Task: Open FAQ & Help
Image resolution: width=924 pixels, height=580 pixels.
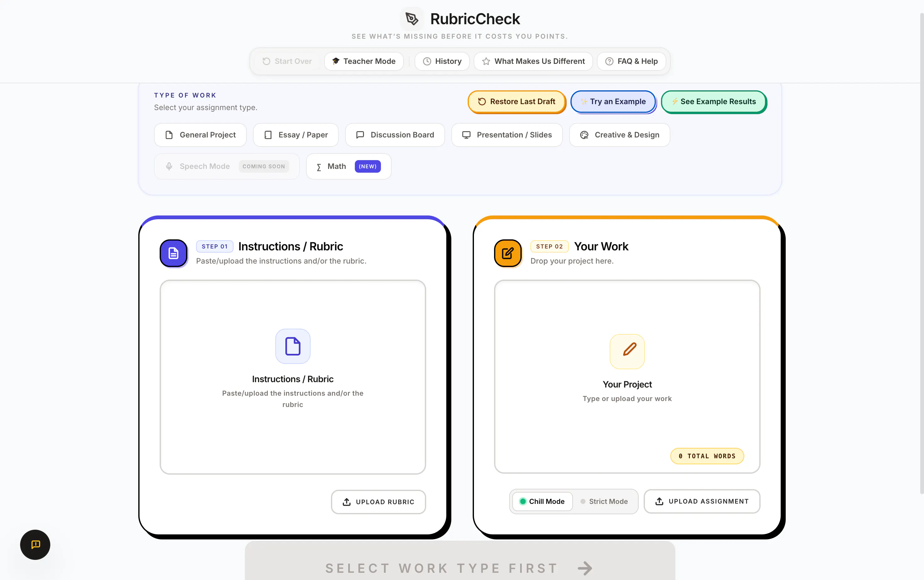Action: [x=631, y=61]
